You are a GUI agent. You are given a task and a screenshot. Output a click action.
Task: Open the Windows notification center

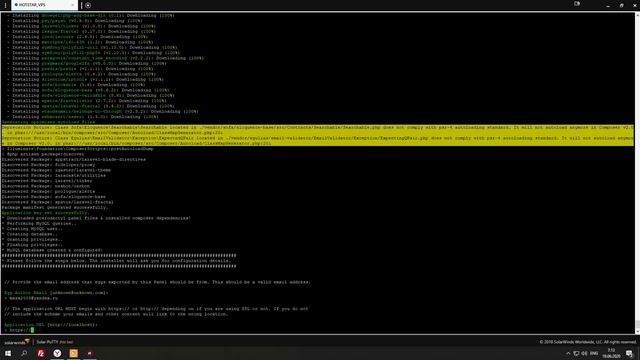[x=630, y=353]
